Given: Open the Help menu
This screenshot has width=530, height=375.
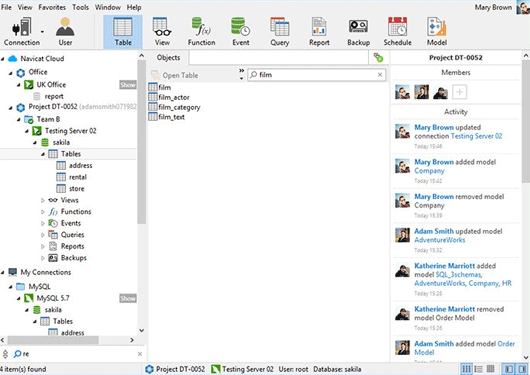Looking at the screenshot, I should click(134, 7).
